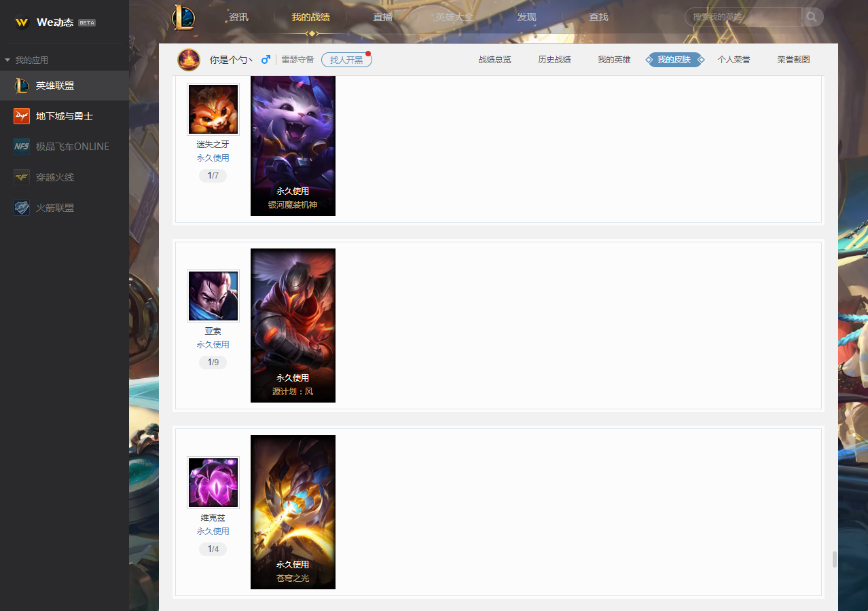Open the 直播 navigation tab
Viewport: 868px width, 611px height.
coord(383,17)
